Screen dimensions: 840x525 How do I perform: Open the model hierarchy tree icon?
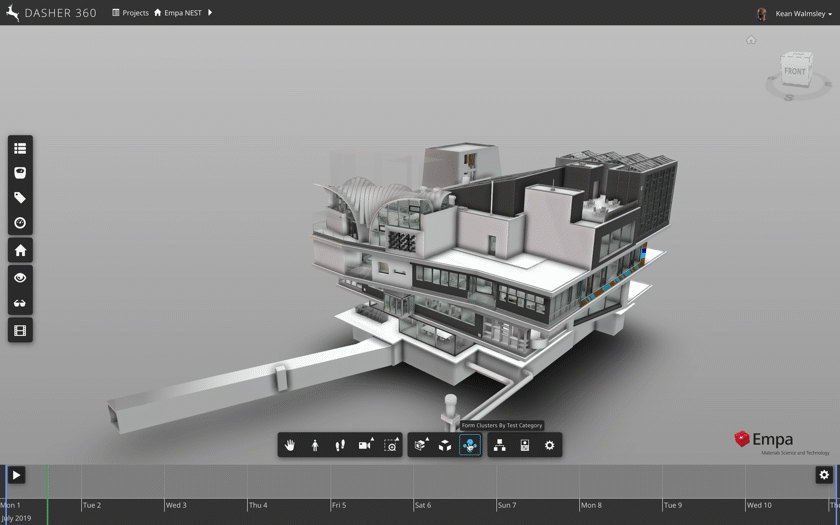pos(499,445)
